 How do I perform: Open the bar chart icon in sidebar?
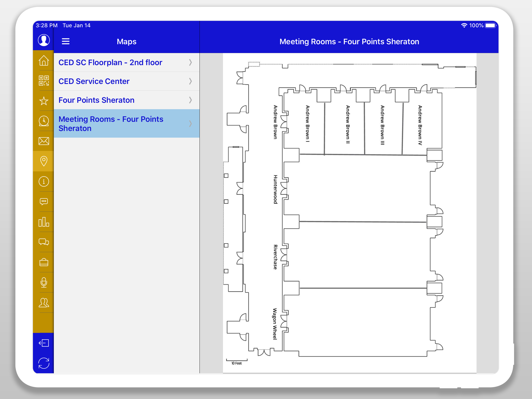44,222
